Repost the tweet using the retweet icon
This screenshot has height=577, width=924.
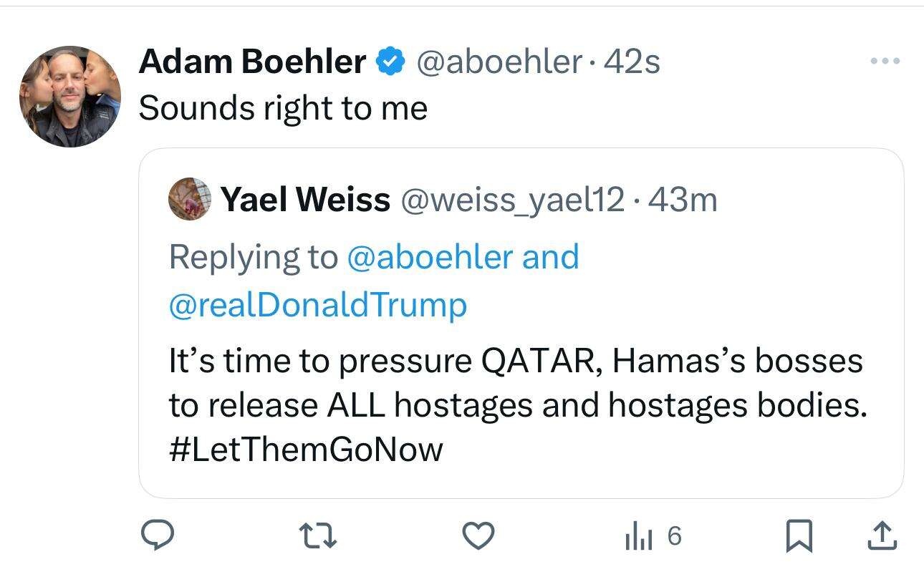pos(317,536)
